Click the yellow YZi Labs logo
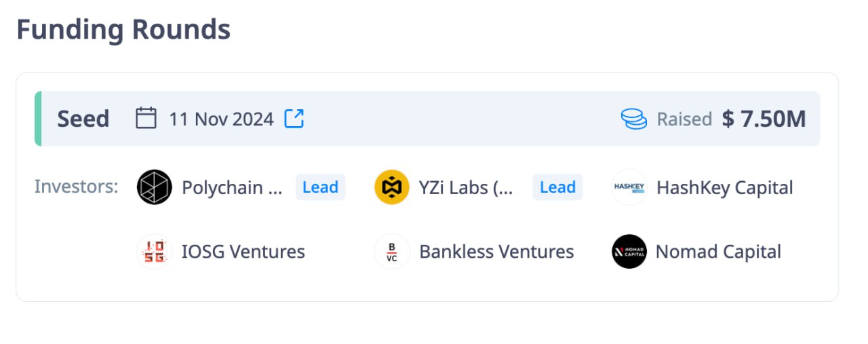 (392, 187)
